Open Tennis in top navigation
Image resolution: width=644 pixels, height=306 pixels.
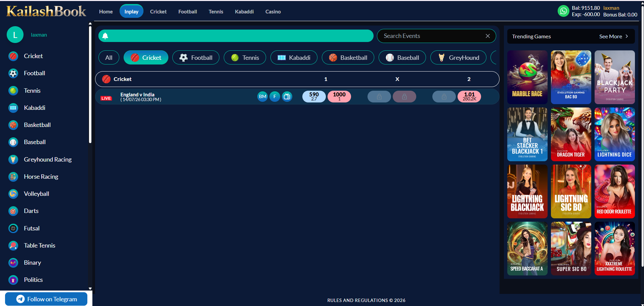point(216,11)
